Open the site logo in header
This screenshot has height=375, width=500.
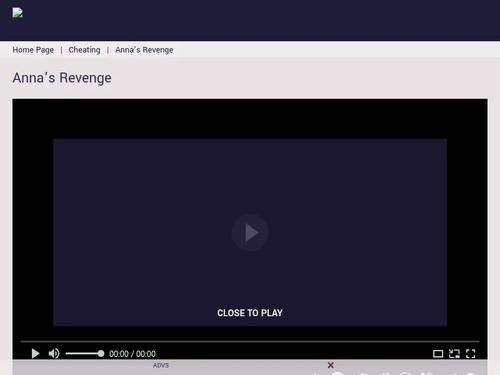click(x=18, y=13)
